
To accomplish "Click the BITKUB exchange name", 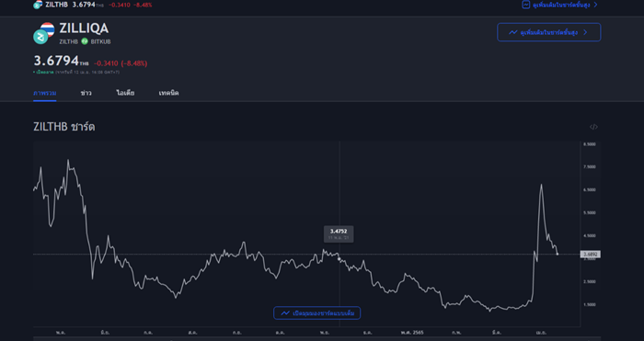I will point(100,42).
